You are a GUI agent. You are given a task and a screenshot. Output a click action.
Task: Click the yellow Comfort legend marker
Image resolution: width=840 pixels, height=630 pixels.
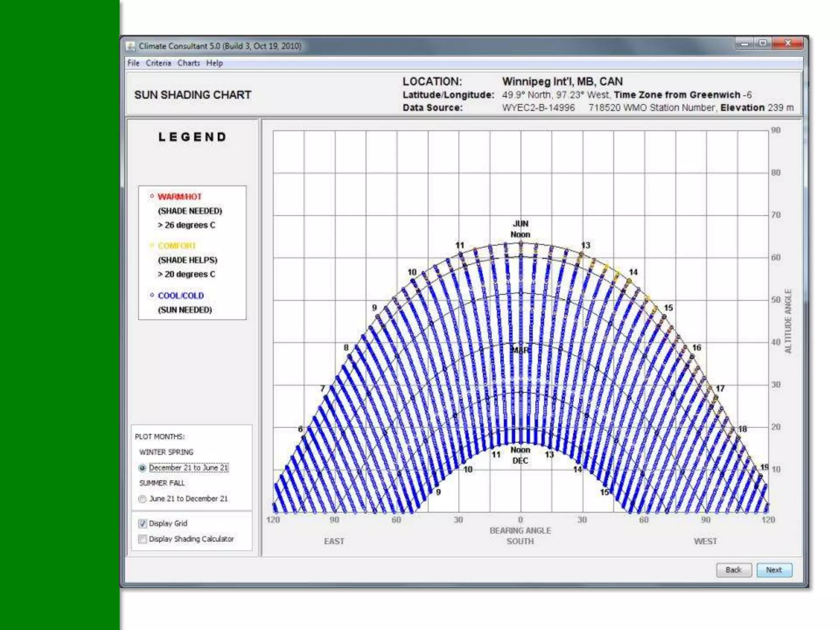152,246
